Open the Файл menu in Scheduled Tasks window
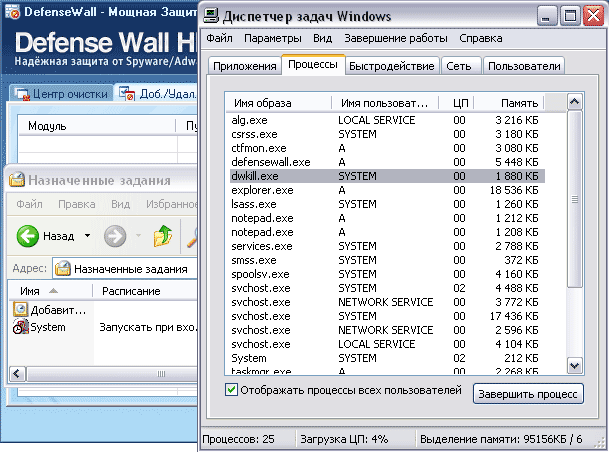609x452 pixels. click(30, 204)
